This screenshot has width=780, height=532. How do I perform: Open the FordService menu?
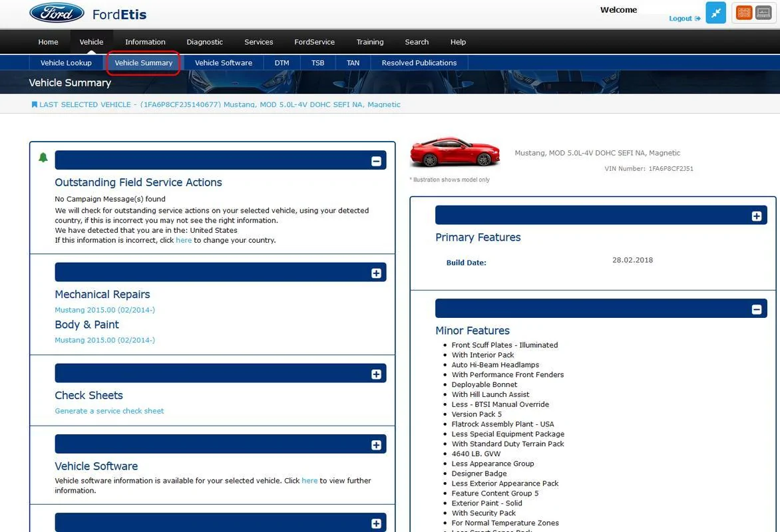314,42
